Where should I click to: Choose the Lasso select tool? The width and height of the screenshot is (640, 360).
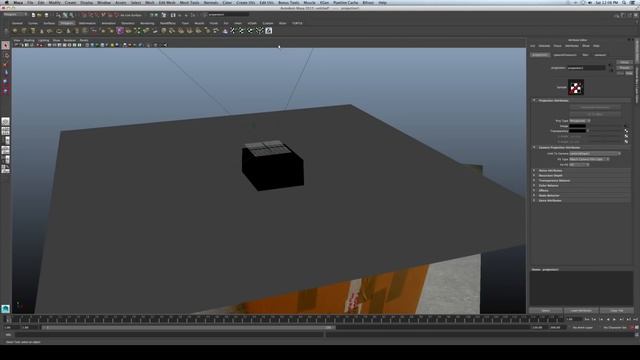(5, 55)
